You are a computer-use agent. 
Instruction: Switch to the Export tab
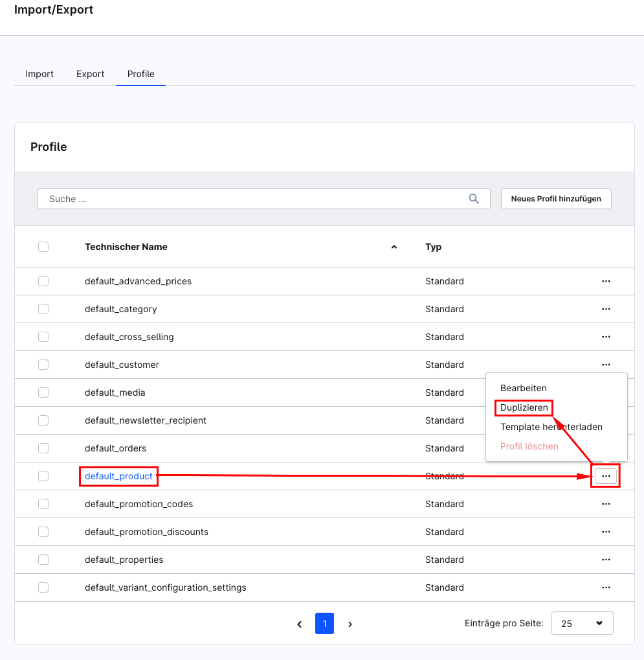[x=90, y=74]
